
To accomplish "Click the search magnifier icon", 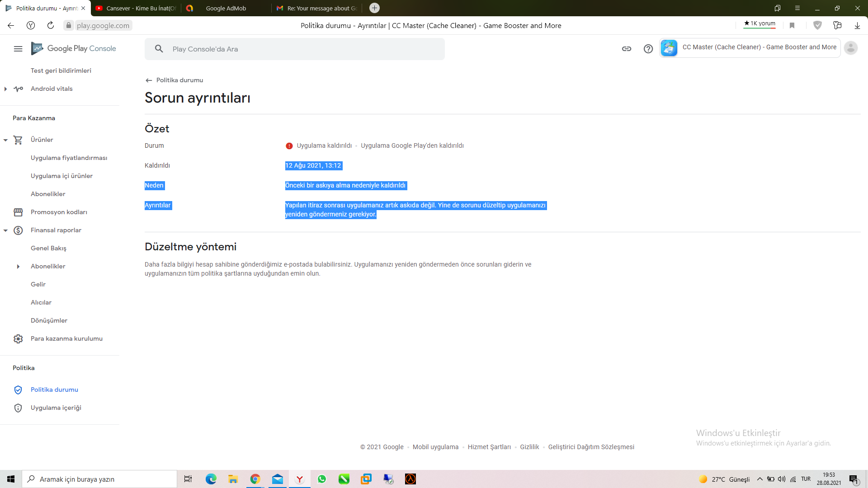I will [159, 49].
